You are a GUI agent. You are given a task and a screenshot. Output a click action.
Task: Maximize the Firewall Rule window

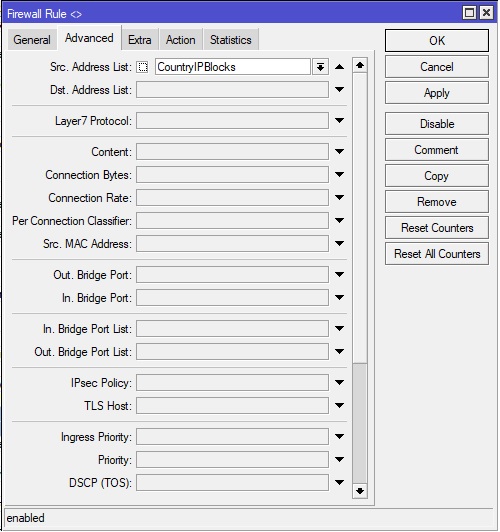coord(469,13)
